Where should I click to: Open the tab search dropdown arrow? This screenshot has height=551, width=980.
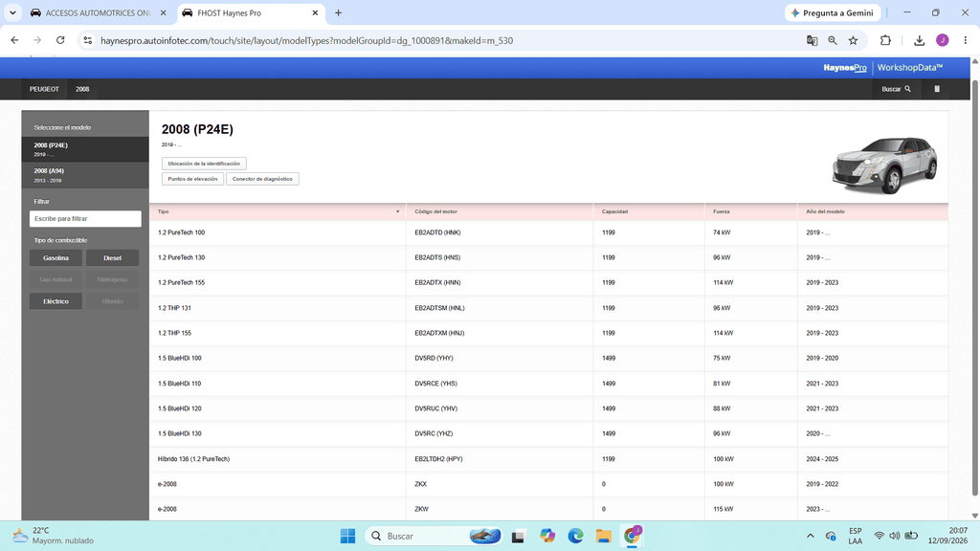coord(12,12)
